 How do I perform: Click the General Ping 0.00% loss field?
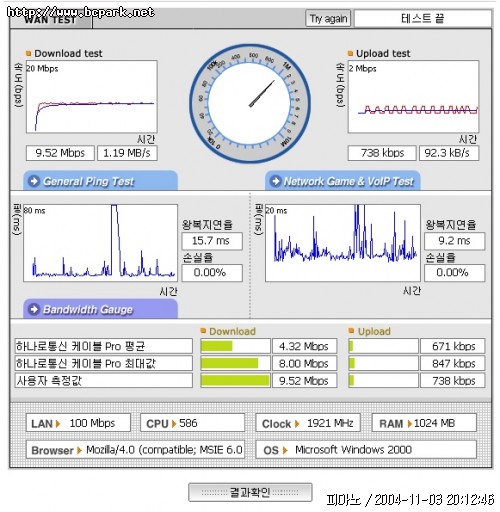point(212,273)
